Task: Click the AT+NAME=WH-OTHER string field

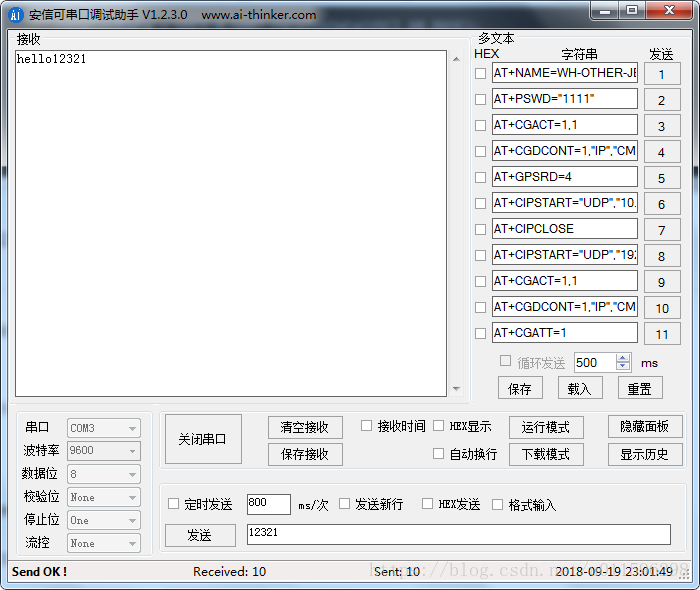Action: tap(565, 73)
